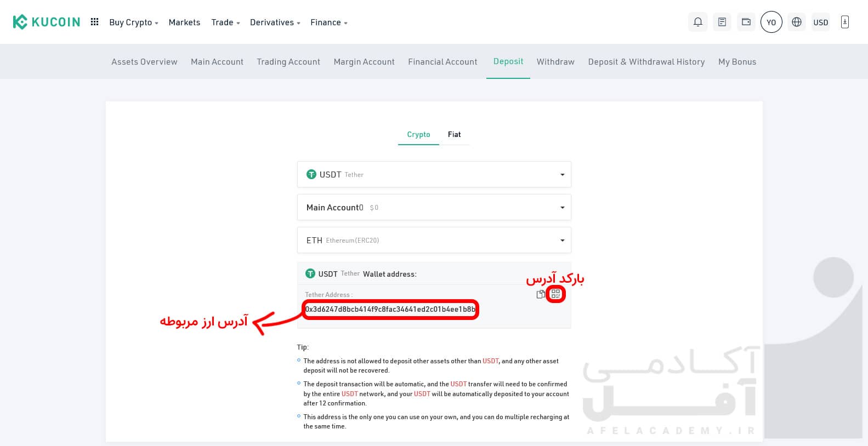This screenshot has width=868, height=446.
Task: Open the wallet assets icon
Action: point(746,22)
